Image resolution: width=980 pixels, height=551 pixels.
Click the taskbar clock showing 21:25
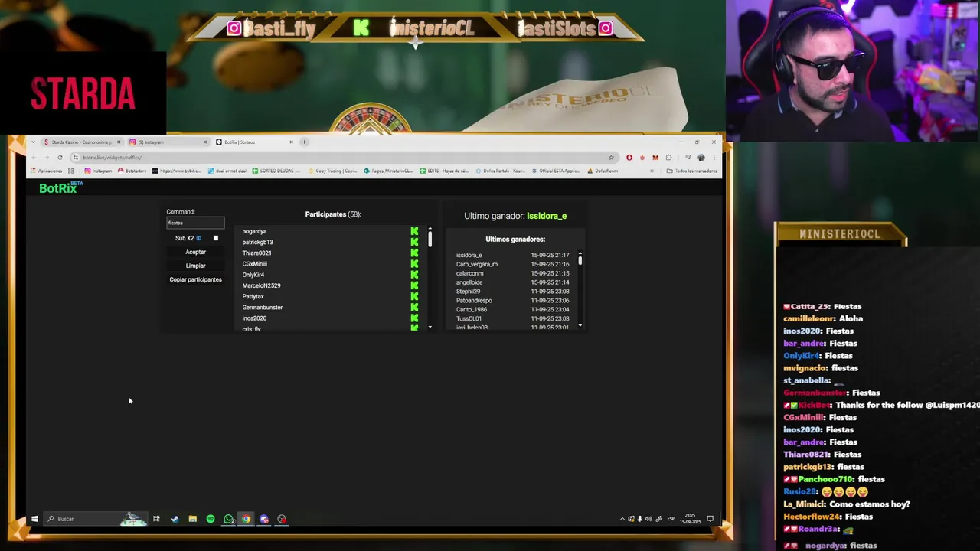coord(691,519)
